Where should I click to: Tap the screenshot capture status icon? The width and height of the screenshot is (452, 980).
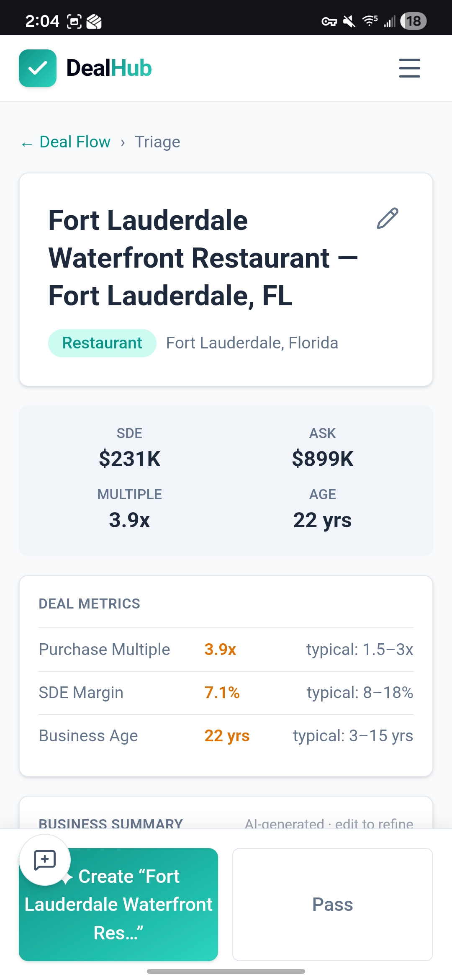pos(74,21)
